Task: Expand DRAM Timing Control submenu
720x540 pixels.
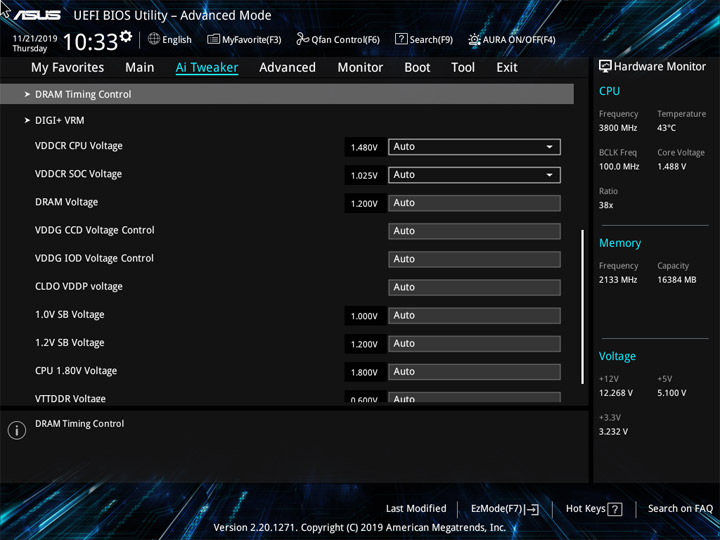Action: [287, 94]
